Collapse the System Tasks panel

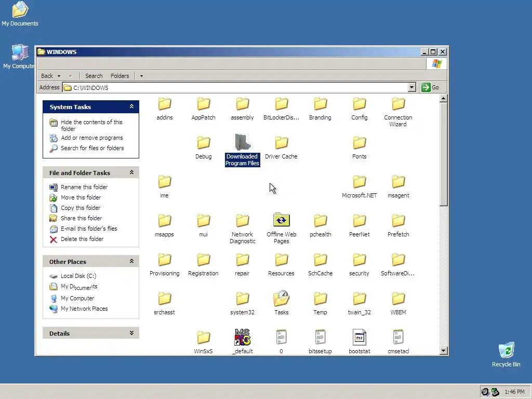[131, 107]
